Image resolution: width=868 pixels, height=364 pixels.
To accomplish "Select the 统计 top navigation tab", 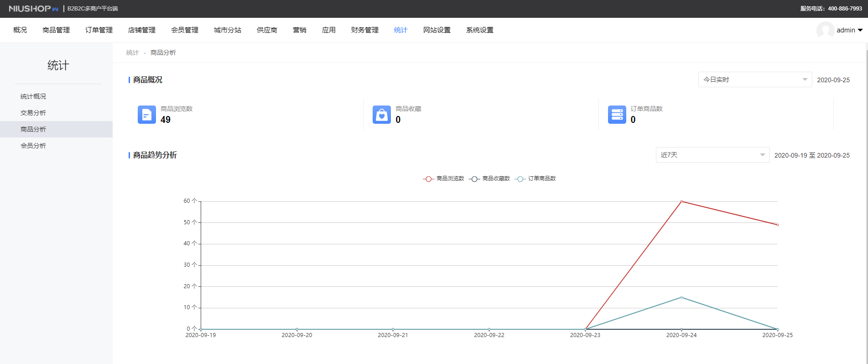I will point(401,30).
